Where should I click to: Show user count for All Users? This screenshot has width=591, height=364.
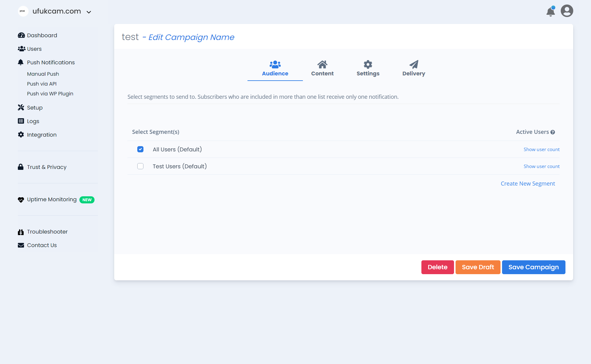click(x=542, y=149)
